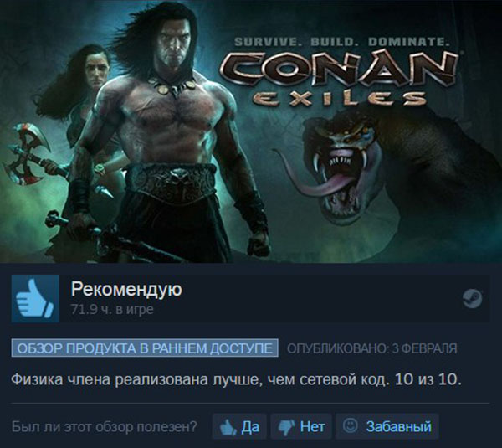Image resolution: width=502 pixels, height=448 pixels.
Task: Rate the review as Забавный
Action: pyautogui.click(x=387, y=426)
